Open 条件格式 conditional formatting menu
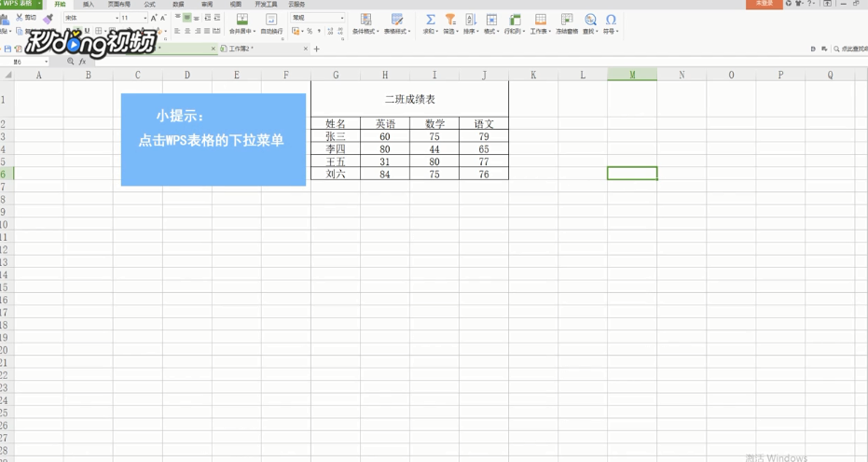Image resolution: width=868 pixels, height=462 pixels. coord(365,23)
